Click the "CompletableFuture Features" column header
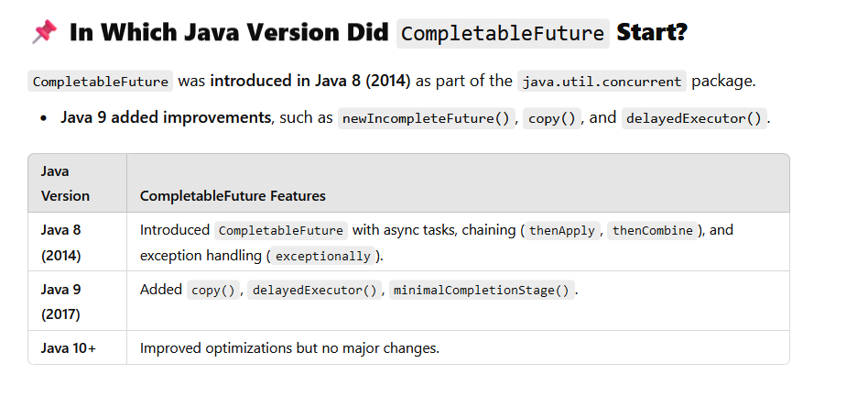 (x=233, y=196)
